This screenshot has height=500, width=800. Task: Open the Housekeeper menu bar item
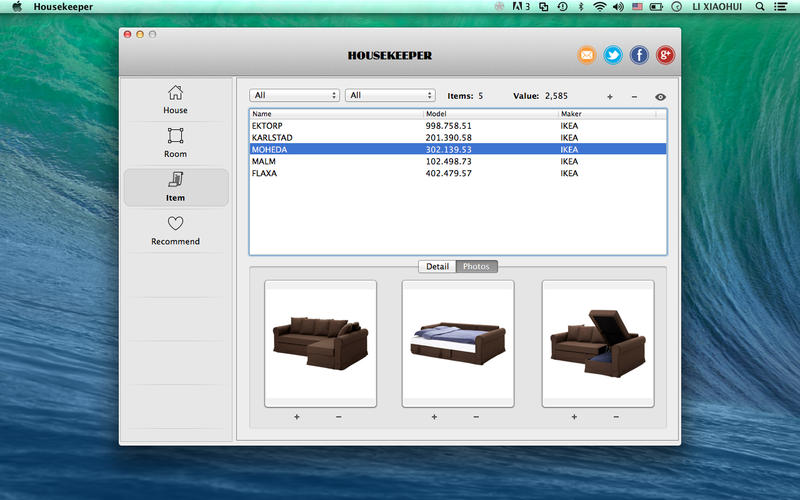pos(63,7)
